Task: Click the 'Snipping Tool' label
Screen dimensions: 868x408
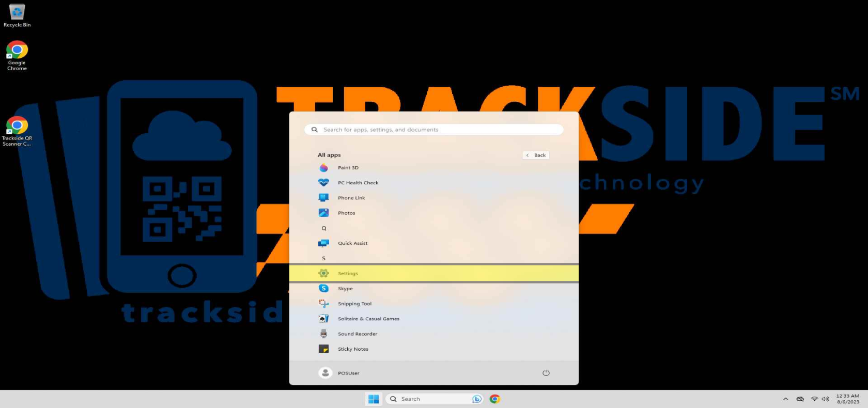Action: tap(354, 304)
